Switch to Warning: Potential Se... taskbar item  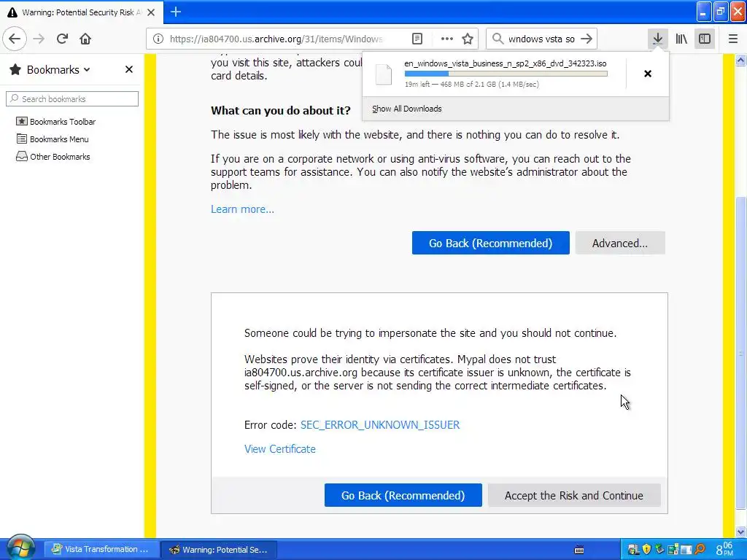219,550
